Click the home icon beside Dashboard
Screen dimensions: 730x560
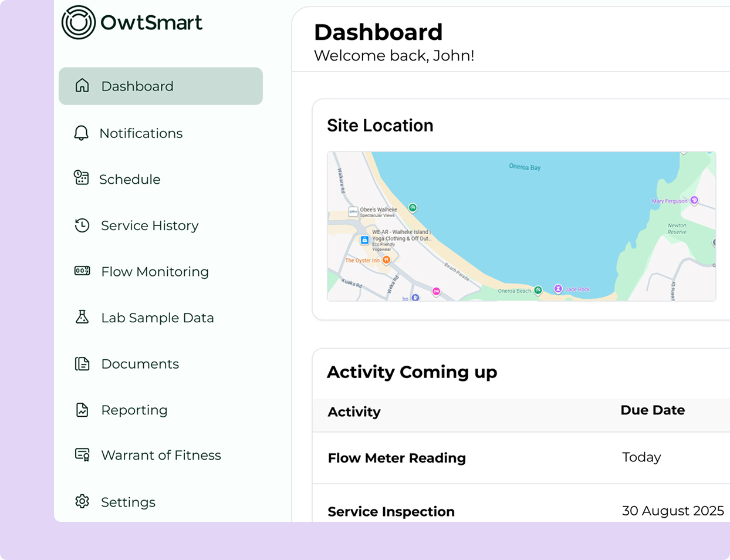tap(82, 86)
